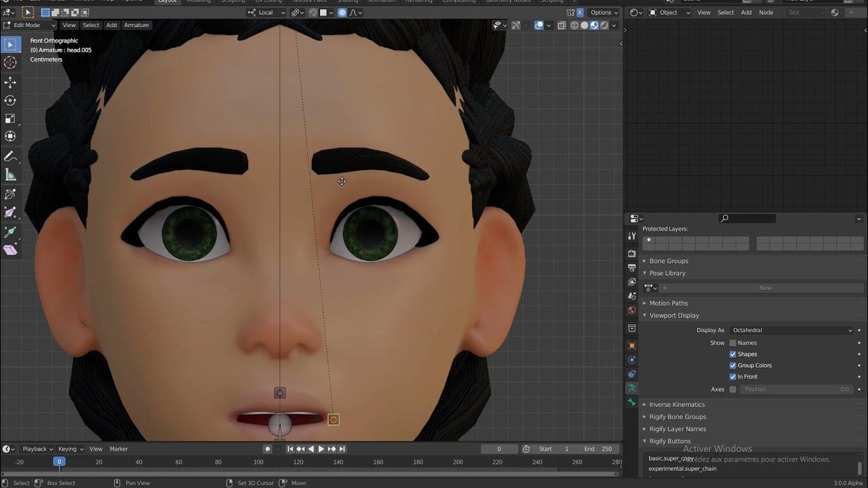This screenshot has height=488, width=868.
Task: Expand the Motion Paths panel
Action: (668, 303)
